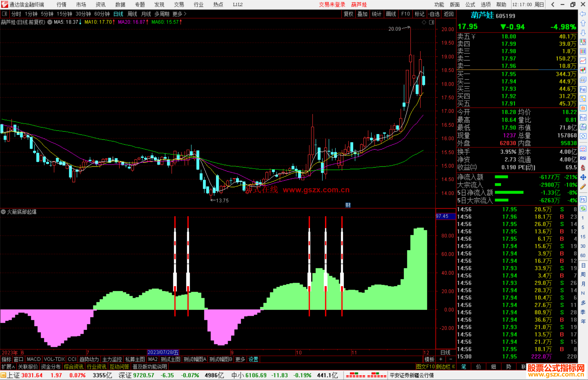Toggle the 火箭底部起爆 indicator circle button
The width and height of the screenshot is (588, 380).
[x=3, y=212]
